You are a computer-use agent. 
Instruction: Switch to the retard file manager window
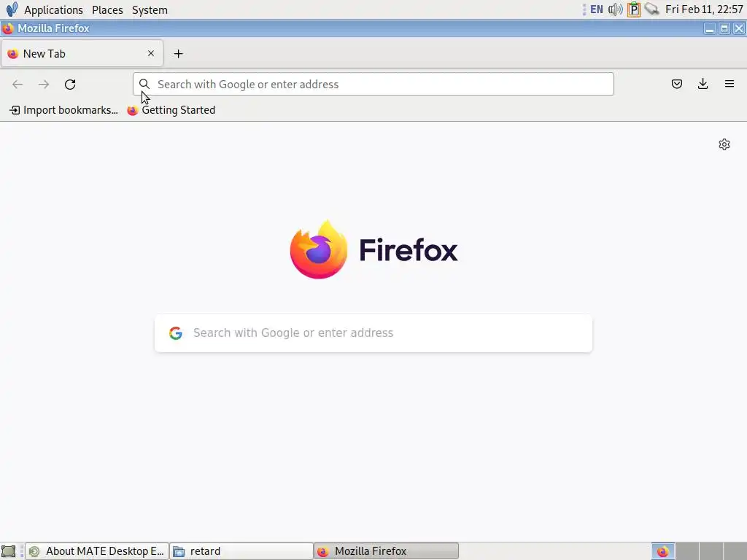coord(241,551)
